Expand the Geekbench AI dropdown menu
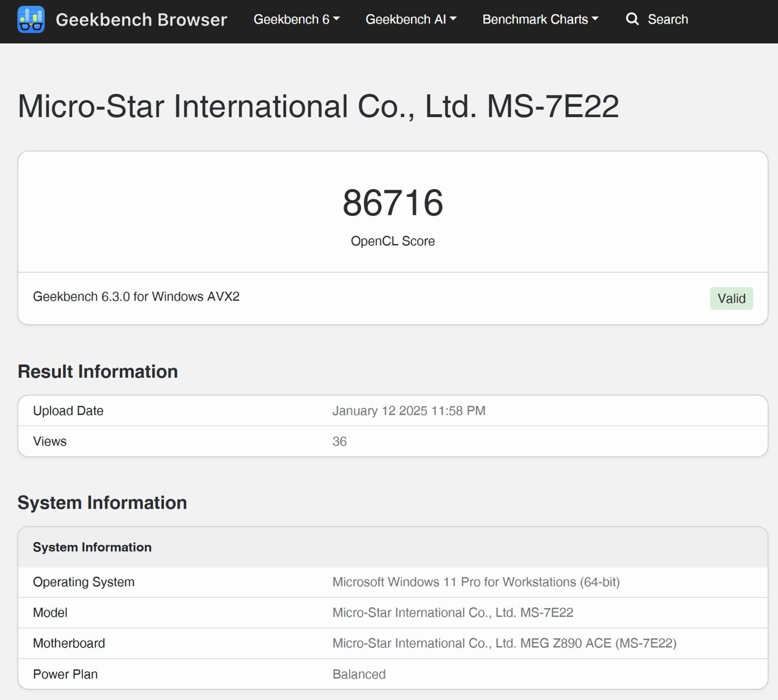Screen dimensions: 778x700 point(411,19)
